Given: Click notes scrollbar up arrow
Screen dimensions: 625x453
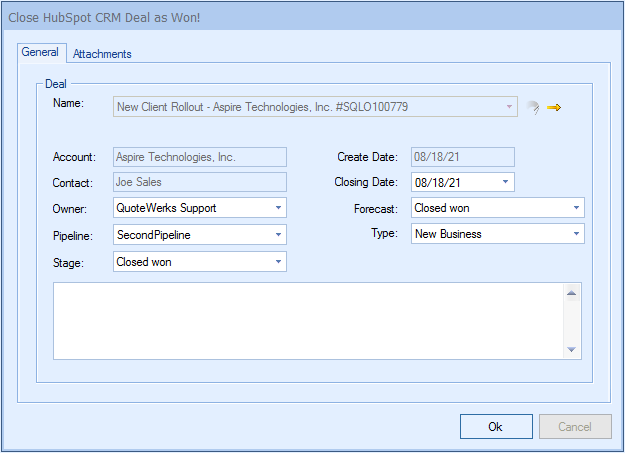Looking at the screenshot, I should [572, 293].
